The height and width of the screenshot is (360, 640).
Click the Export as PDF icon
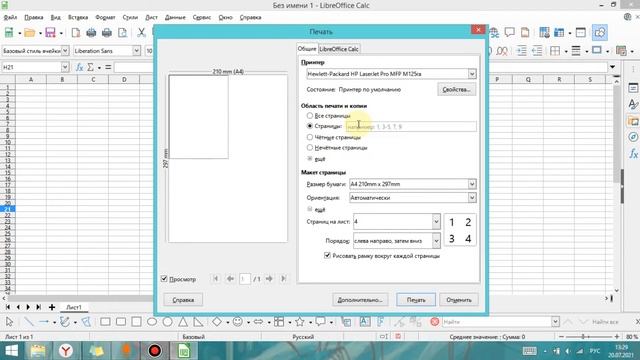click(x=76, y=33)
